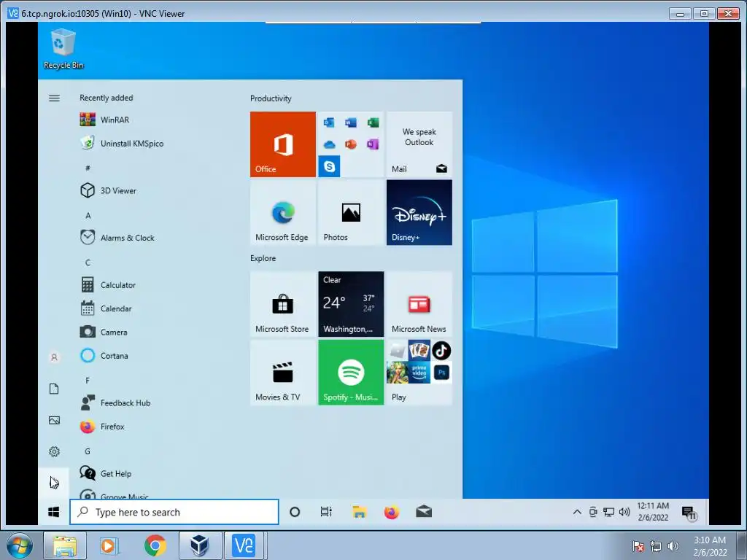Expand the Start menu hamburger
This screenshot has width=747, height=560.
tap(54, 98)
